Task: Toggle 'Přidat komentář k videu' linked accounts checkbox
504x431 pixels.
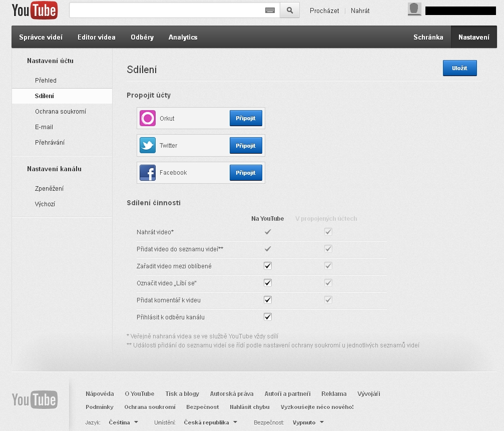Action: [328, 300]
